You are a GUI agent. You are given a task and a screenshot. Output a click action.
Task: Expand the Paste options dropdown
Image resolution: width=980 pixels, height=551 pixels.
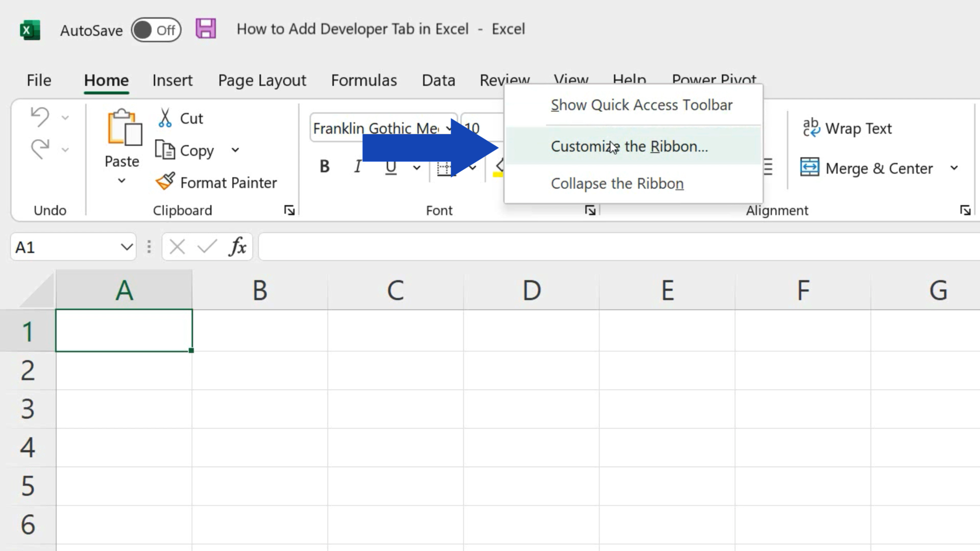[121, 181]
